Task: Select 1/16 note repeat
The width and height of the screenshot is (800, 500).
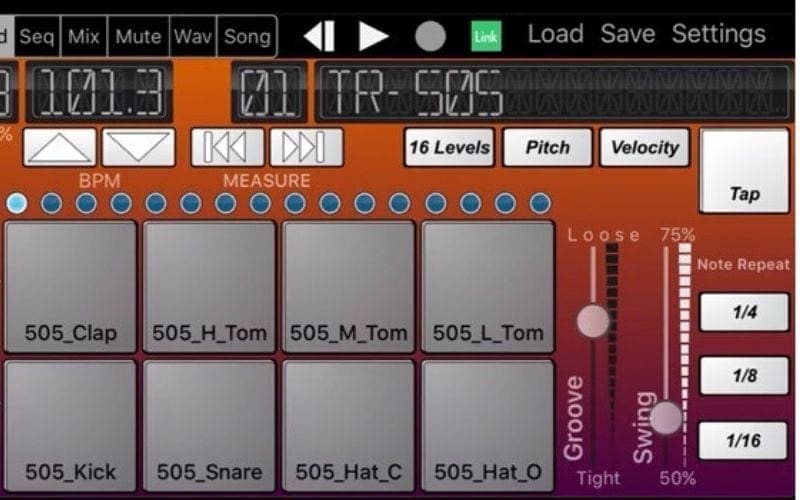Action: [x=743, y=440]
